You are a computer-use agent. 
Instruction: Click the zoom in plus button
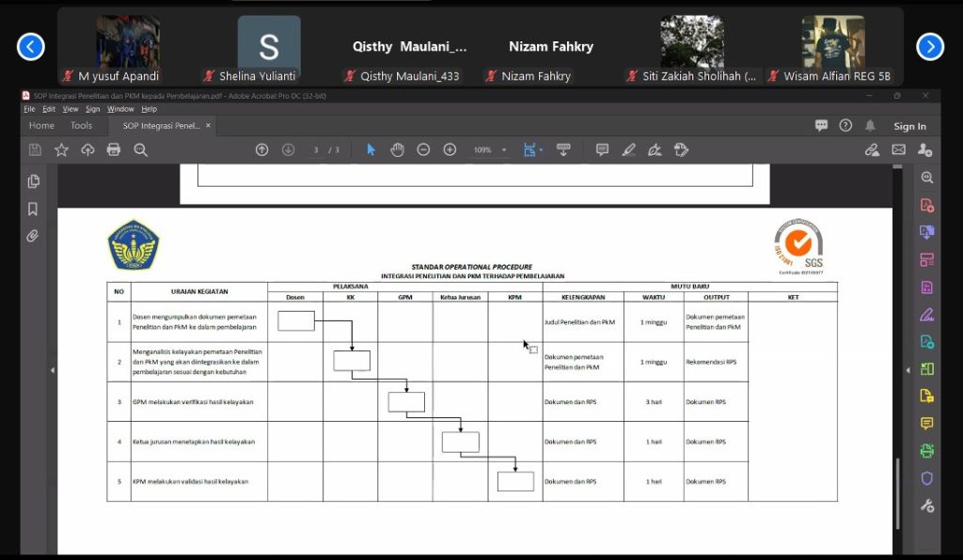(450, 150)
